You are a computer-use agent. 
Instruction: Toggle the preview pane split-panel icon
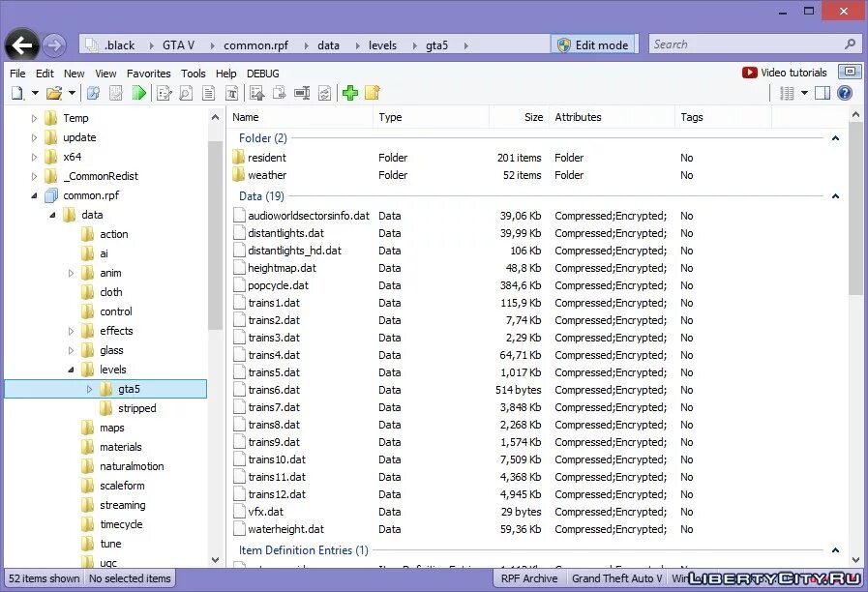823,94
